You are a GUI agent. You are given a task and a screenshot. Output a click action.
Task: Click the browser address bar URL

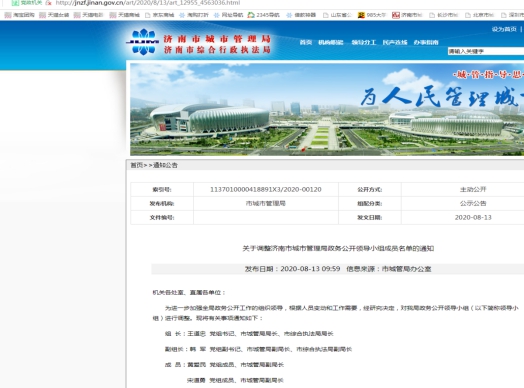[148, 3]
